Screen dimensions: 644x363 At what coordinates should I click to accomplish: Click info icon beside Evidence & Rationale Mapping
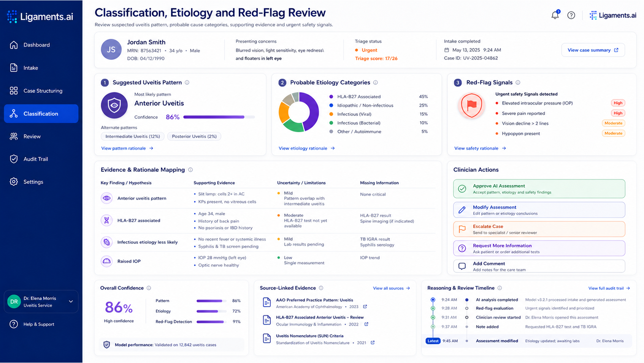point(190,170)
